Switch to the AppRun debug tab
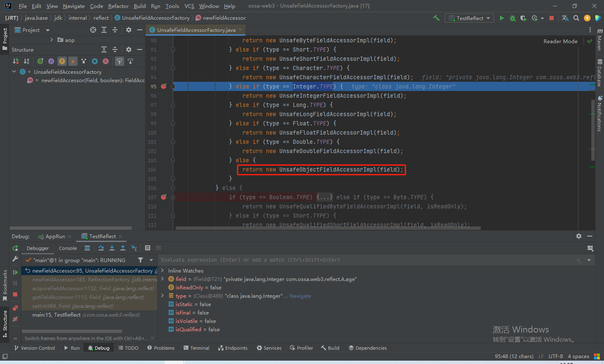 tap(55, 237)
